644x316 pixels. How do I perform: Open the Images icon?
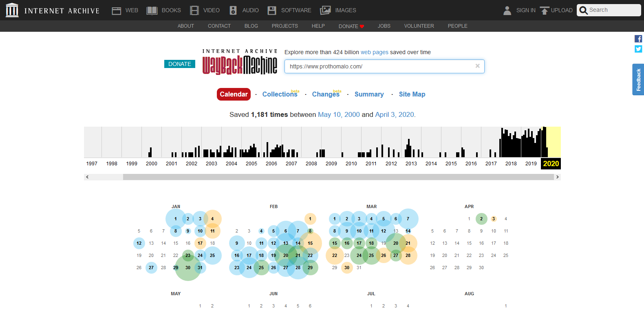[x=325, y=11]
